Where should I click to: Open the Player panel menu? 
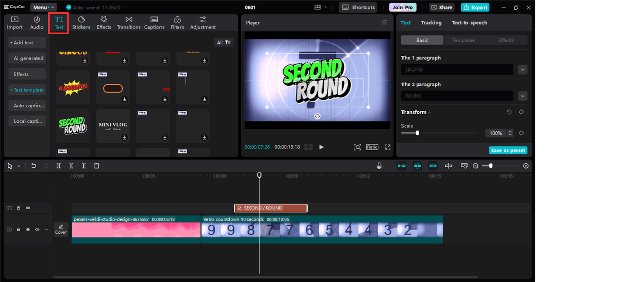[x=384, y=22]
